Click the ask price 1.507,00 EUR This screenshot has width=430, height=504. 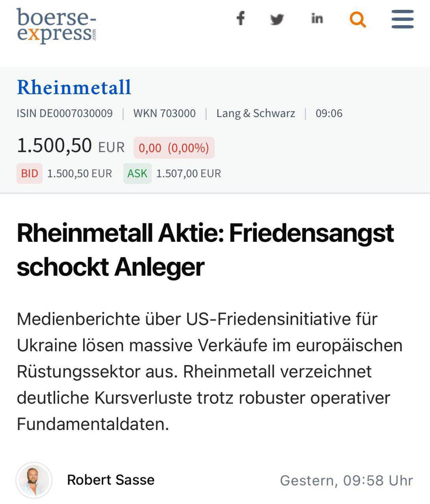click(x=189, y=173)
